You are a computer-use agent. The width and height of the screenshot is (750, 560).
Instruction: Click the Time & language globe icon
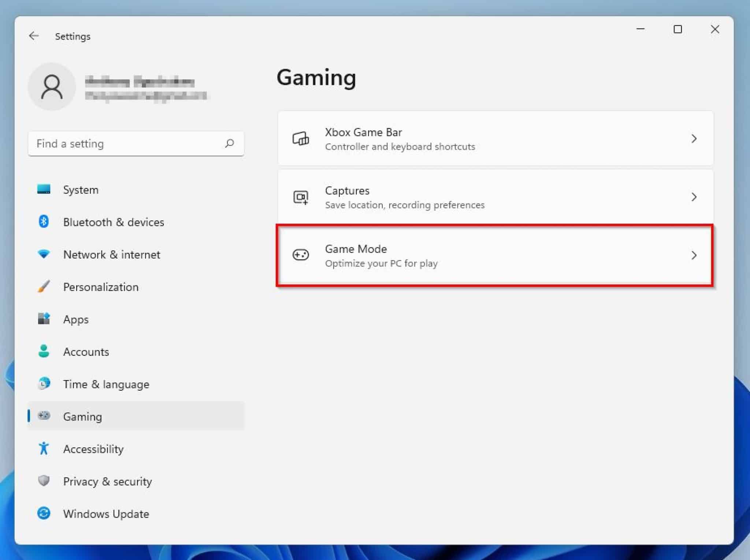pyautogui.click(x=44, y=384)
